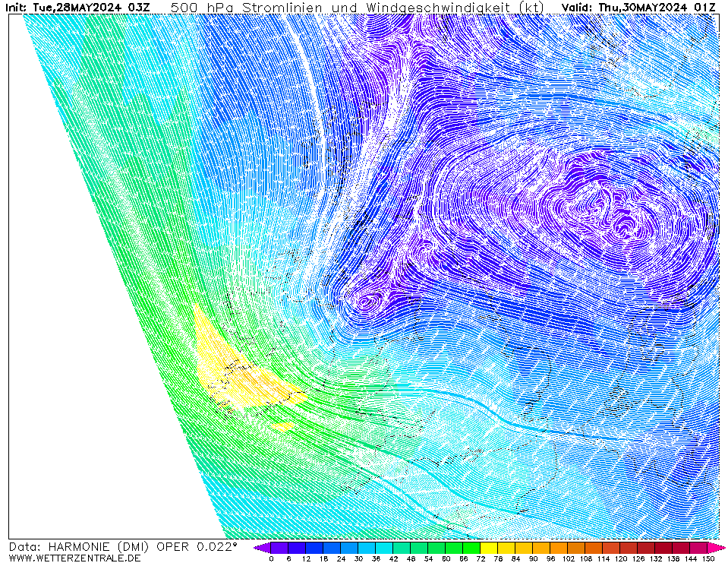Viewport: 728px width, 563px height.
Task: Click the legend value label '102'
Action: point(569,558)
